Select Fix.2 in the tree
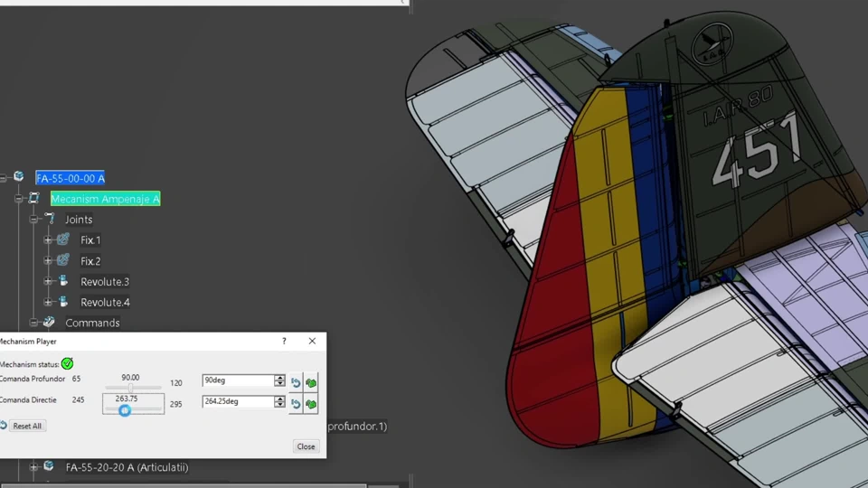Image resolution: width=868 pixels, height=488 pixels. tap(90, 261)
